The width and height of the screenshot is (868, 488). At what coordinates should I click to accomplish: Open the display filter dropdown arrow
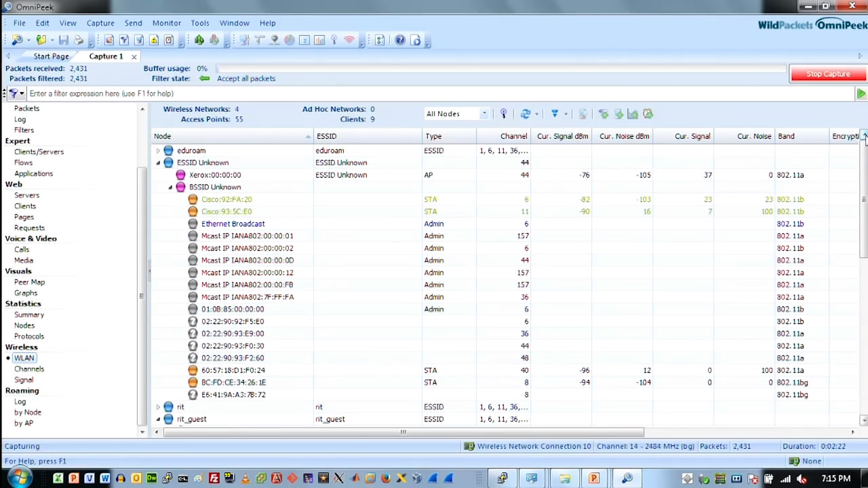coord(566,114)
